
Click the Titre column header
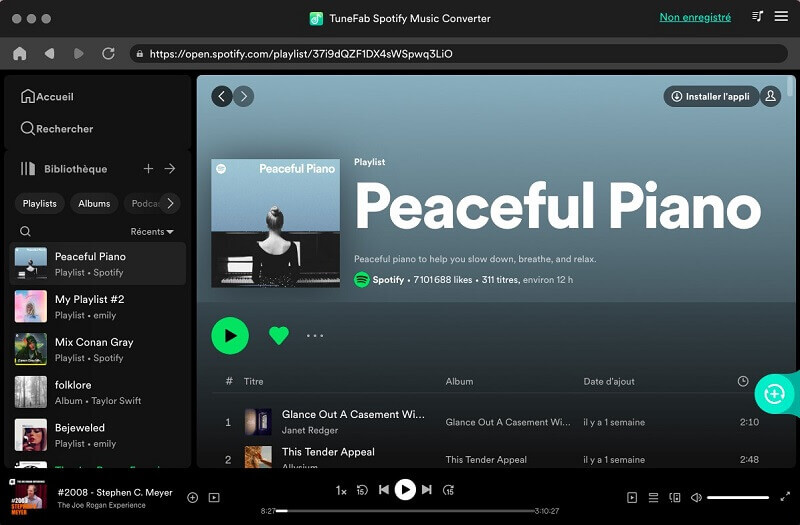(x=254, y=381)
